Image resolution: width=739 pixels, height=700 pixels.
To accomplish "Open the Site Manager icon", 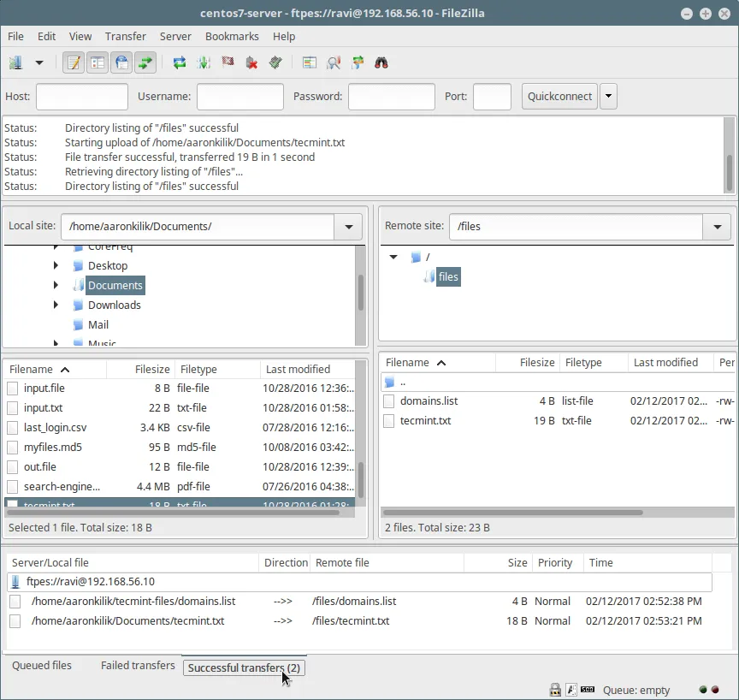I will click(15, 62).
